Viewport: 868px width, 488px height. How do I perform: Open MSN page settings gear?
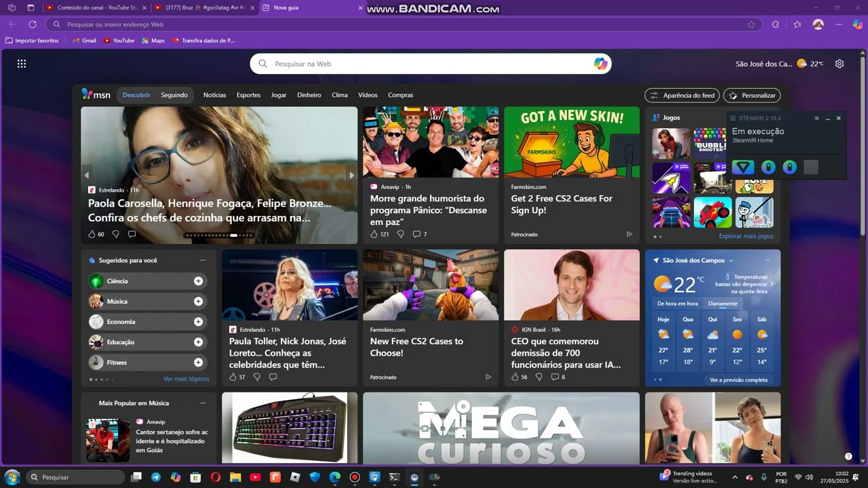pyautogui.click(x=840, y=64)
